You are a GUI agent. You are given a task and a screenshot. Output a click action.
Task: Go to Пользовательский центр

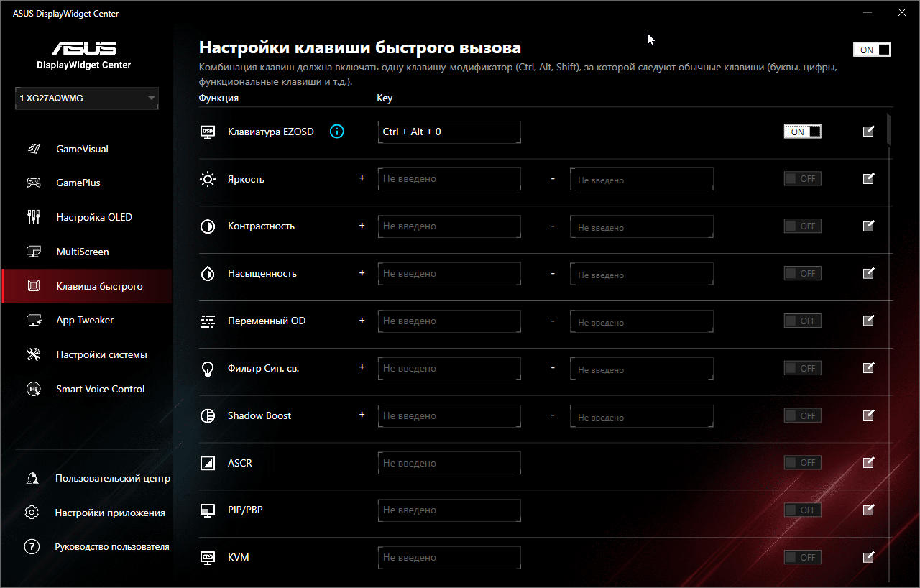112,479
